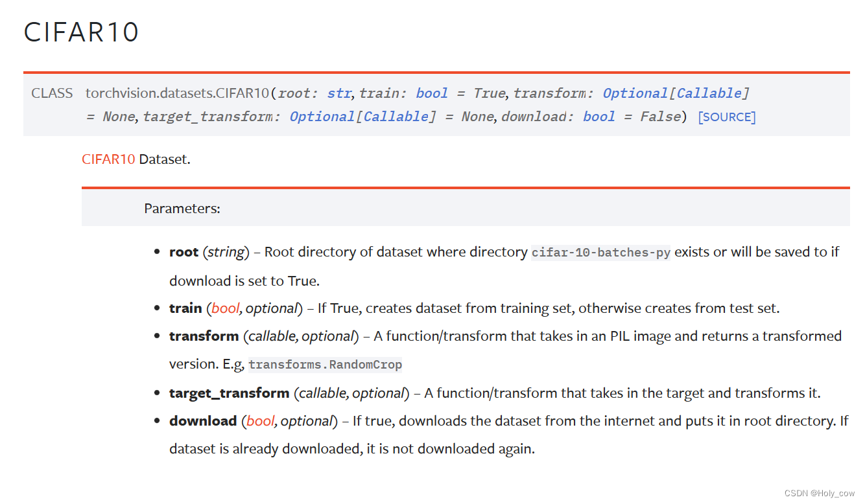Click Callable after target_transform in signature
The image size is (865, 504).
point(396,117)
